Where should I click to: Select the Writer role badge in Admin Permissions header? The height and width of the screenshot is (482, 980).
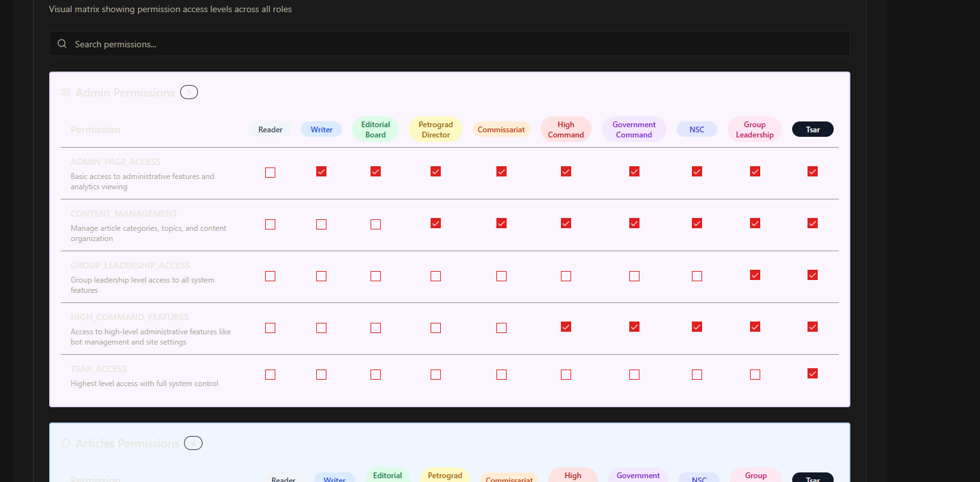tap(321, 129)
